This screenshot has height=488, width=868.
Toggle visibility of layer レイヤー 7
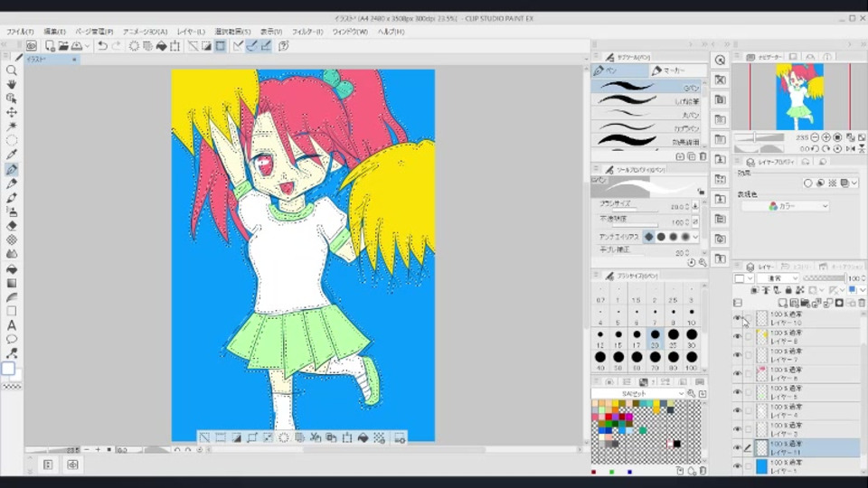tap(737, 355)
